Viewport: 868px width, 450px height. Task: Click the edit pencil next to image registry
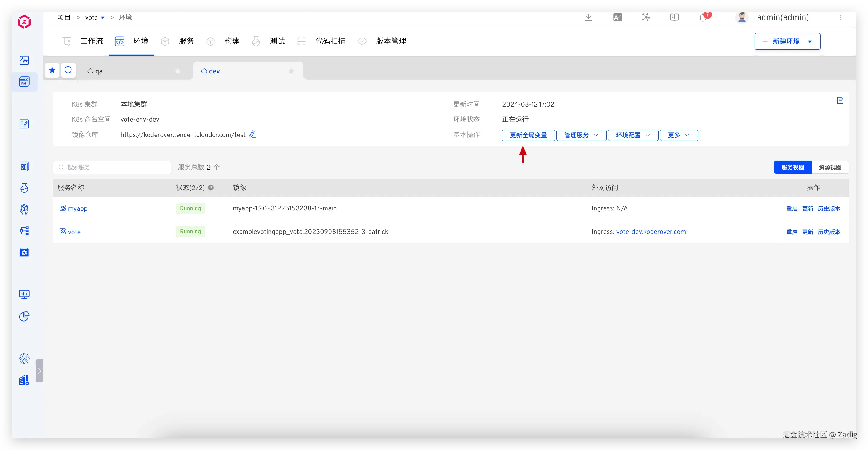pyautogui.click(x=252, y=134)
